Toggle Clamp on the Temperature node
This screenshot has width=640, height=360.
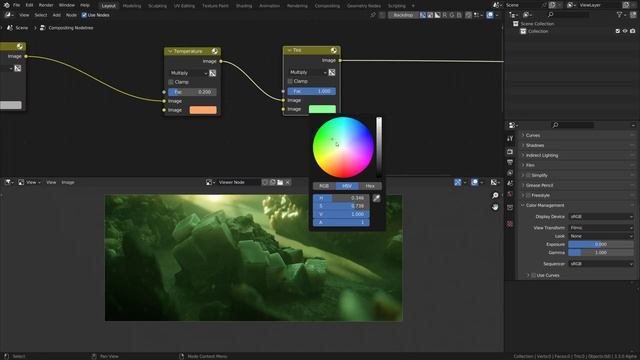[171, 82]
